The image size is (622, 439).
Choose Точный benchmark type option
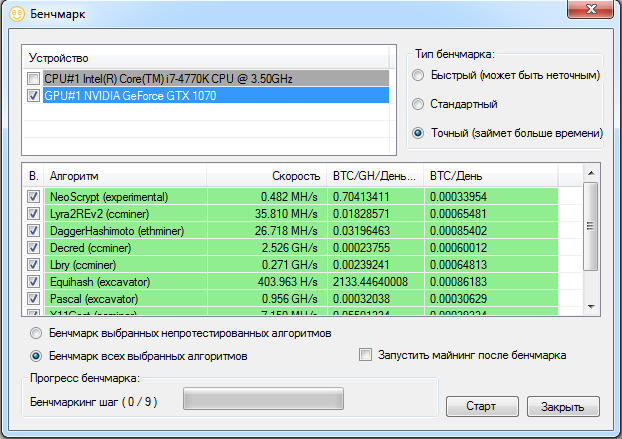click(x=418, y=133)
